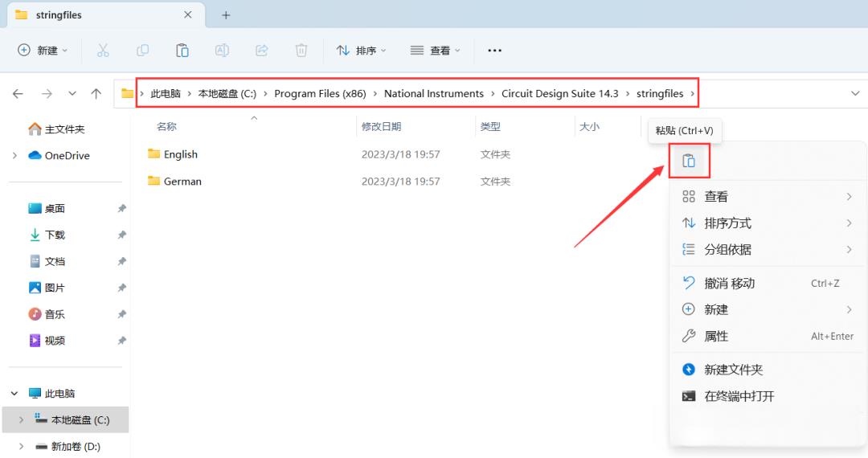Close the stringfiles tab
The width and height of the screenshot is (868, 458).
[187, 15]
